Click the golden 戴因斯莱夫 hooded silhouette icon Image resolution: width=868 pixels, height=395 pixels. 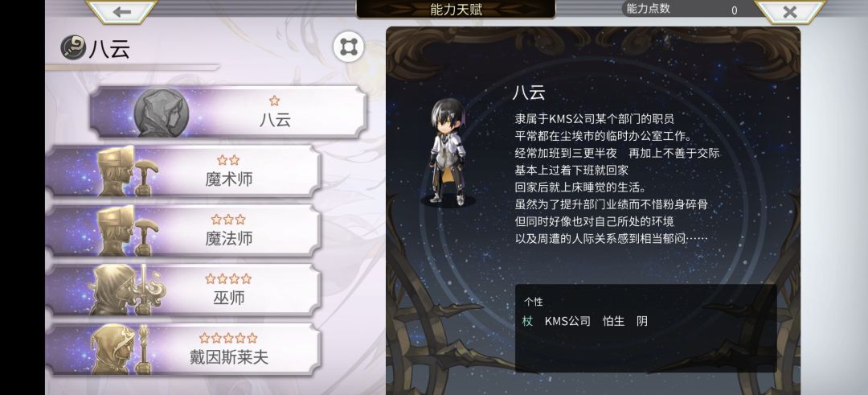coord(121,350)
